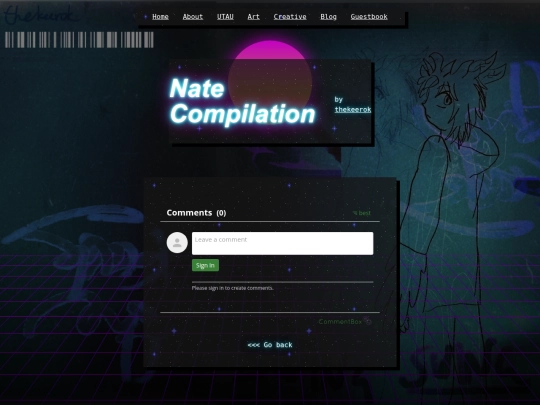Open the UTAU navigation link
540x405 pixels.
pyautogui.click(x=225, y=17)
